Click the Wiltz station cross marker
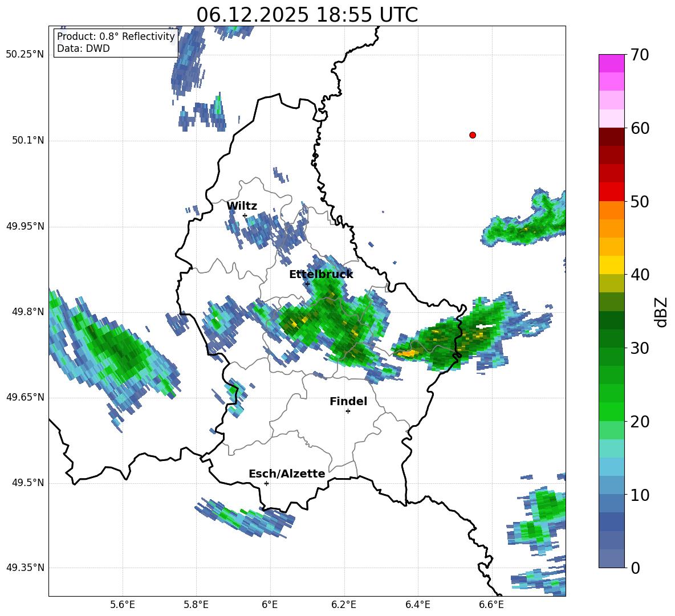Viewport: 675px width, 616px height. 245,215
